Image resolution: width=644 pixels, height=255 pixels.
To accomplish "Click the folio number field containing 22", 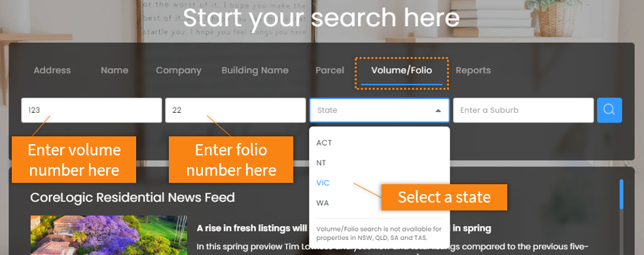I will click(236, 110).
